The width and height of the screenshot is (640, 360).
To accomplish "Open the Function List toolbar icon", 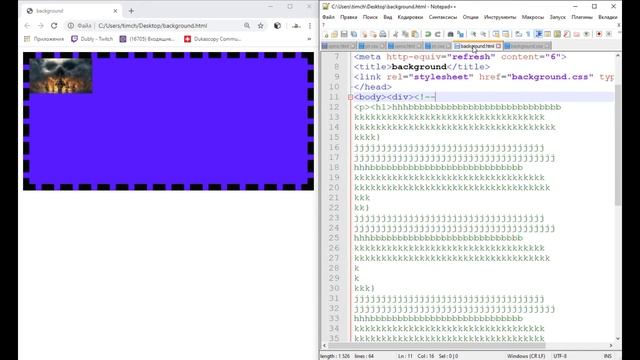I will point(567,34).
